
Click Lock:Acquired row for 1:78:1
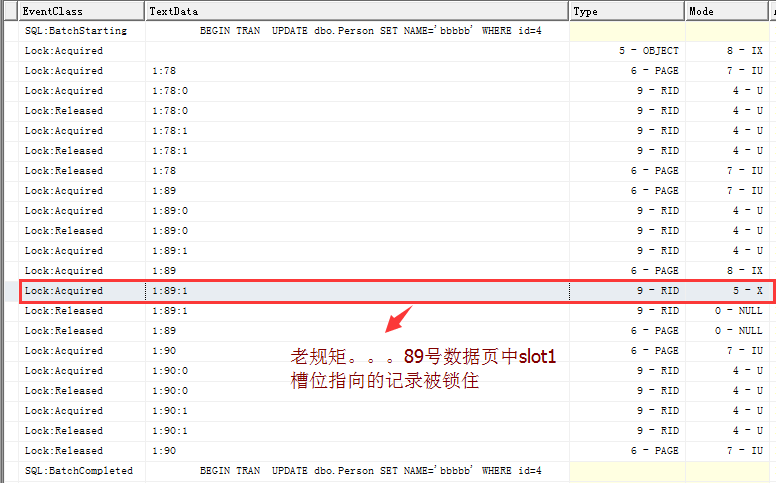click(394, 131)
